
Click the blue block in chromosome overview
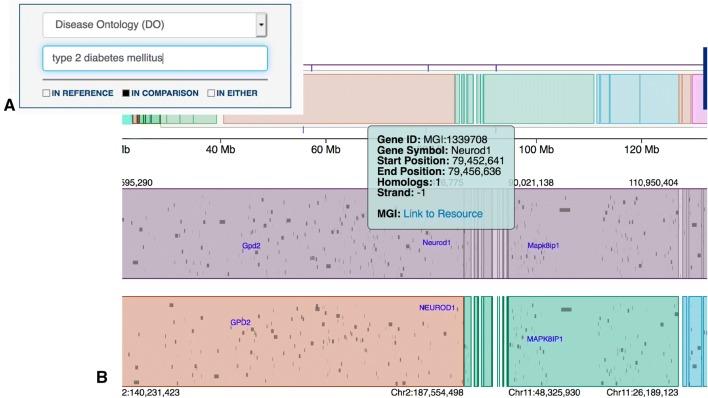click(637, 98)
